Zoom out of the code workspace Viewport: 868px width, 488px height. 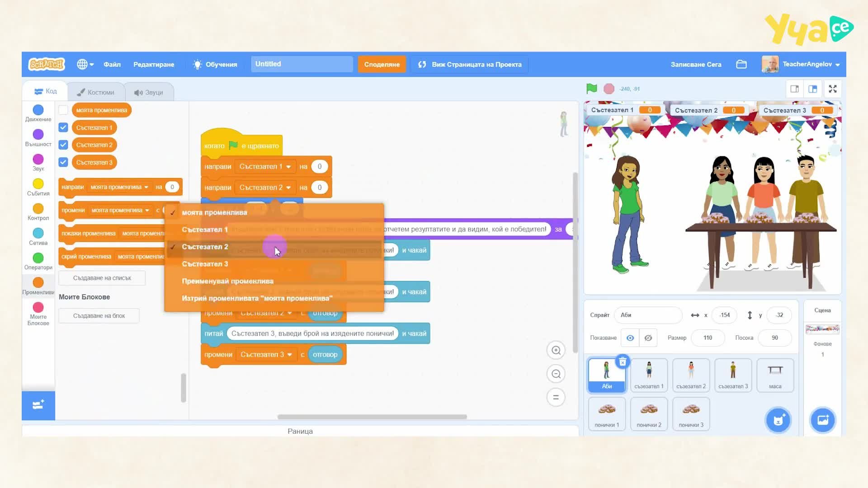556,374
